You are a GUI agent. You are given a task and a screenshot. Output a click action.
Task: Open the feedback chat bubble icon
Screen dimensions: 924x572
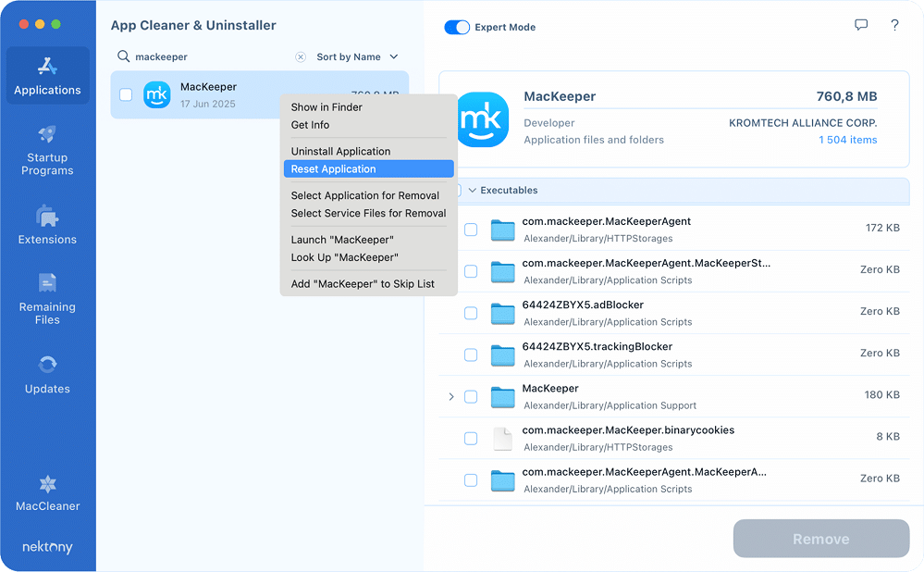pyautogui.click(x=861, y=25)
